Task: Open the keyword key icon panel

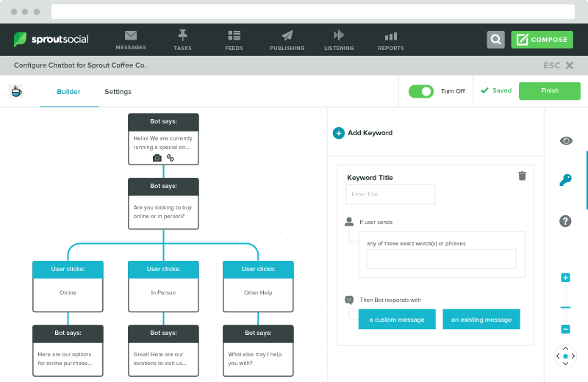Action: coord(565,180)
